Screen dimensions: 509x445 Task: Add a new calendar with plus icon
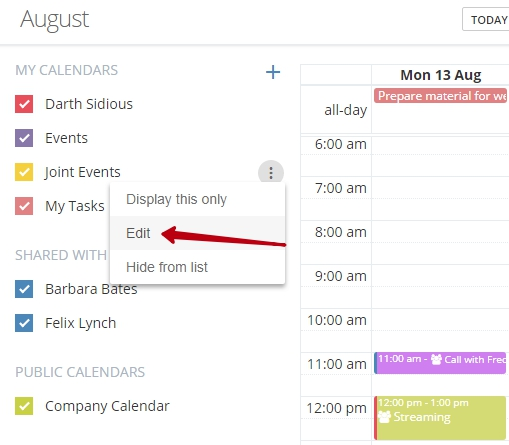(273, 72)
